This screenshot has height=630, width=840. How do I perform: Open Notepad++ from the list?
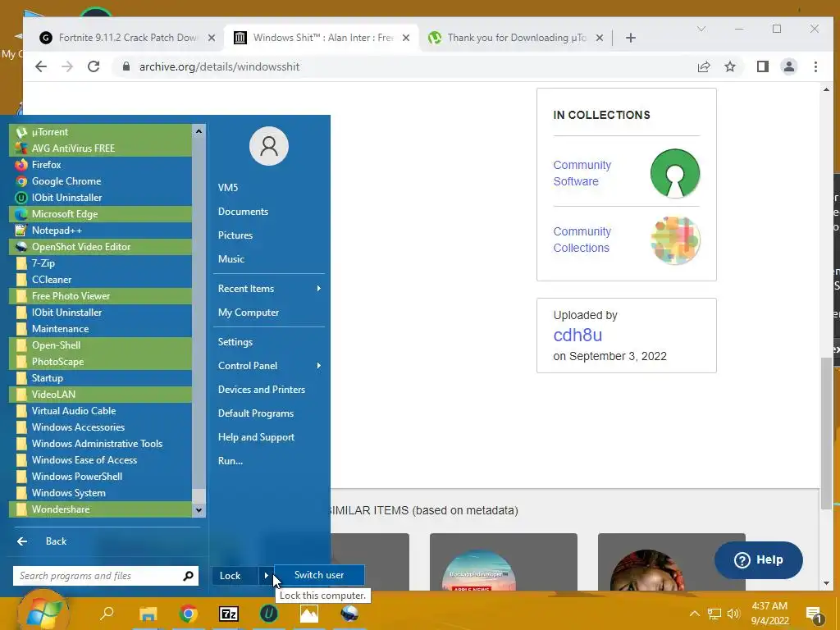pos(100,231)
